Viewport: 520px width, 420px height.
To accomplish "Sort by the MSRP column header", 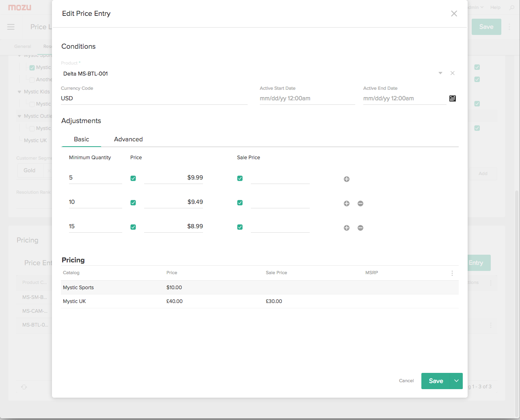I will (371, 273).
